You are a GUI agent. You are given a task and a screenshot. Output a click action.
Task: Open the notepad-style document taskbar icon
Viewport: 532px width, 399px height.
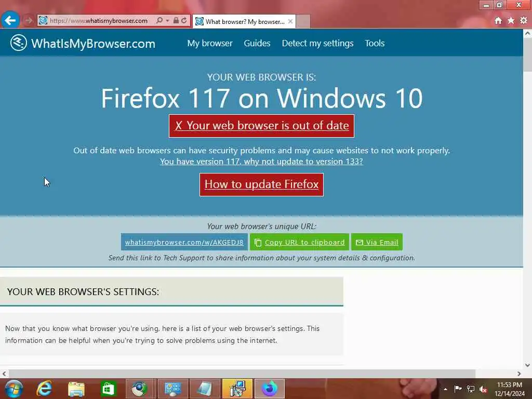pyautogui.click(x=205, y=389)
